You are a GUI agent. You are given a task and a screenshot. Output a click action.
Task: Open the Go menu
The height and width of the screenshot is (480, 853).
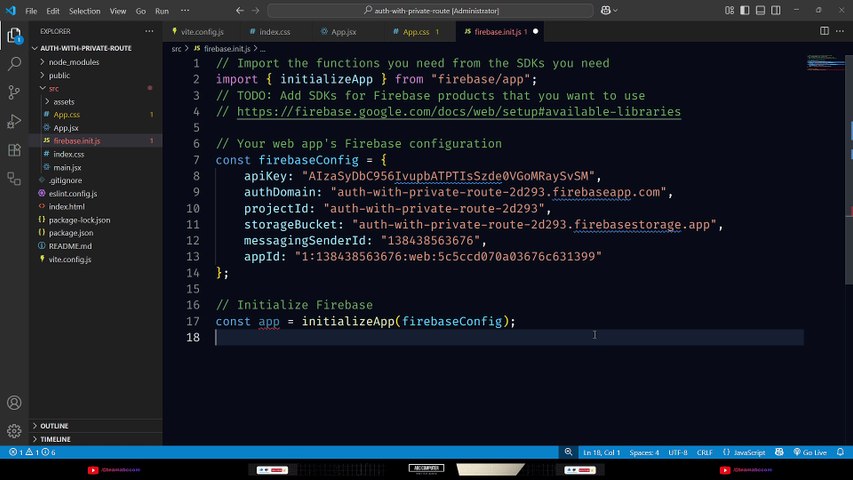(140, 11)
